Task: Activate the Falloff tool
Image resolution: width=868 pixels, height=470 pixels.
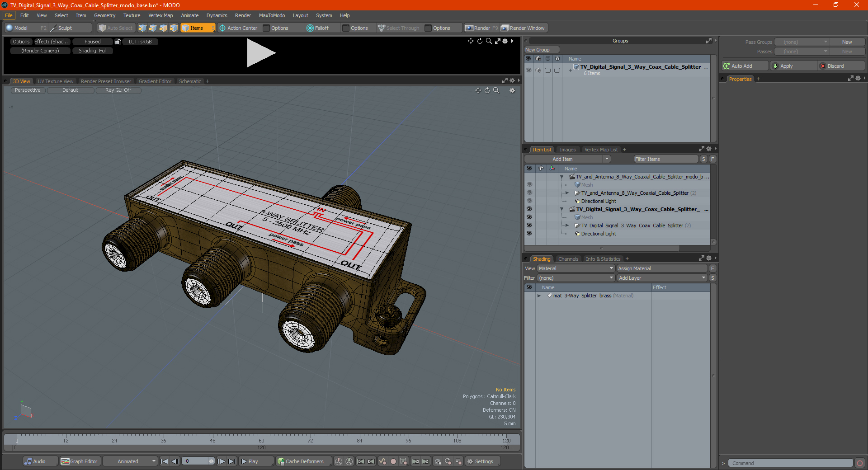Action: click(x=317, y=28)
